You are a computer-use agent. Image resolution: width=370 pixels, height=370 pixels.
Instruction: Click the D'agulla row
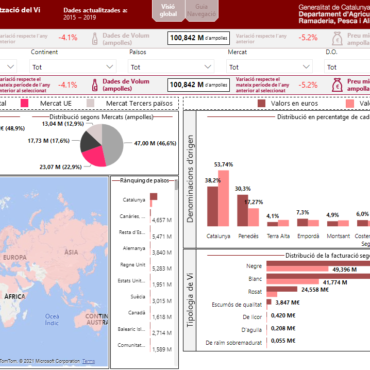coord(252,330)
